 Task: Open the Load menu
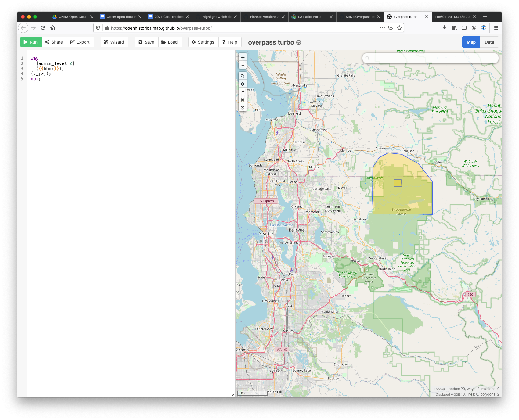pyautogui.click(x=170, y=42)
